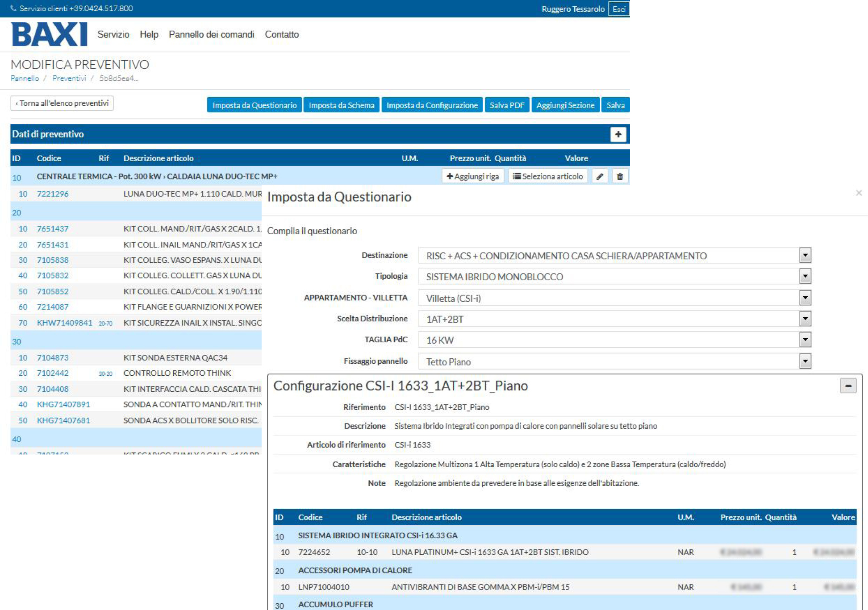Screen dimensions: 868x610
Task: Open the Fissaggio pannello dropdown
Action: click(x=805, y=361)
